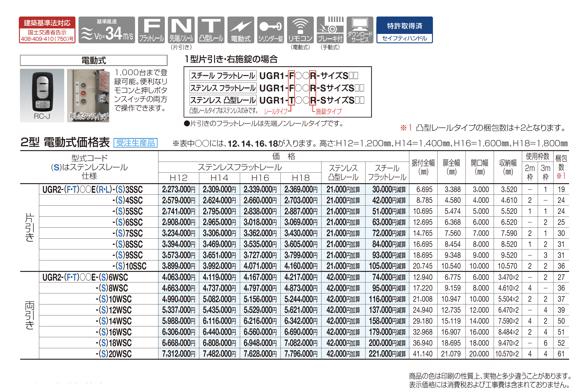Image resolution: width=587 pixels, height=392 pixels.
Task: Click the 特許取得済 セイフティハンドル badge
Action: 404,30
